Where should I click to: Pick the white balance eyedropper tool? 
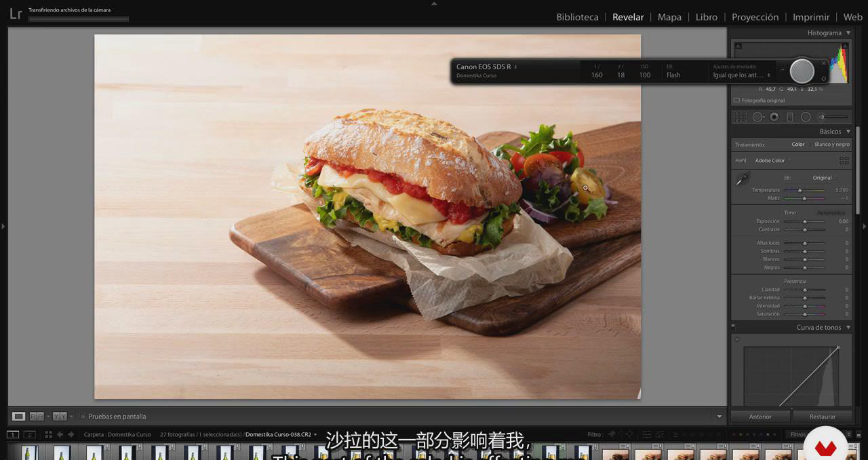pos(743,179)
